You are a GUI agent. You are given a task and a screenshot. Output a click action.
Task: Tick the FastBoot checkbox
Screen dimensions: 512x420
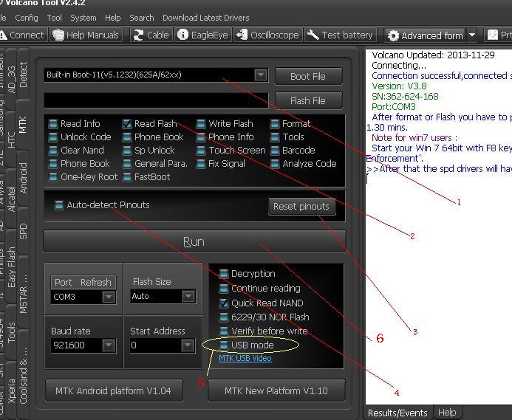[126, 177]
